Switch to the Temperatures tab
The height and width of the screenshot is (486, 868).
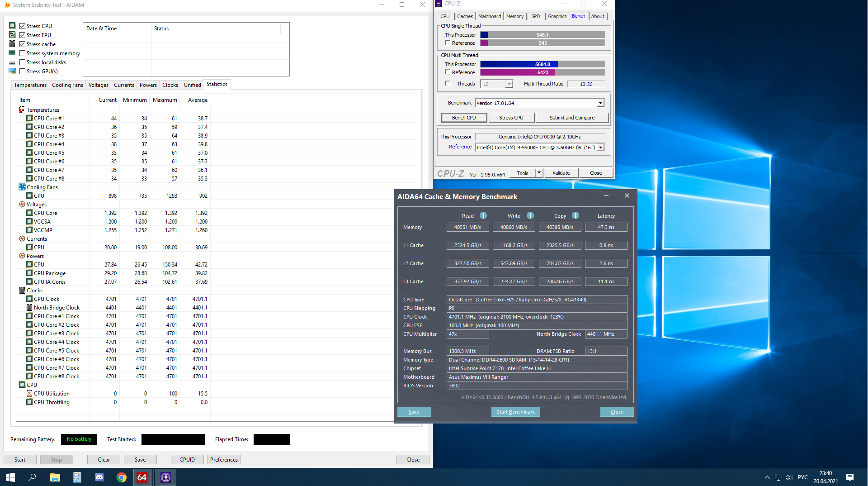coord(30,85)
